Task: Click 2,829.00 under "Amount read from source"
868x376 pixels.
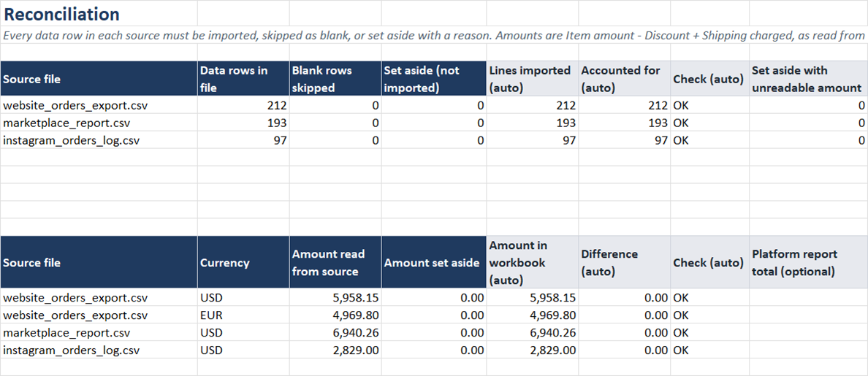Action: (335, 350)
